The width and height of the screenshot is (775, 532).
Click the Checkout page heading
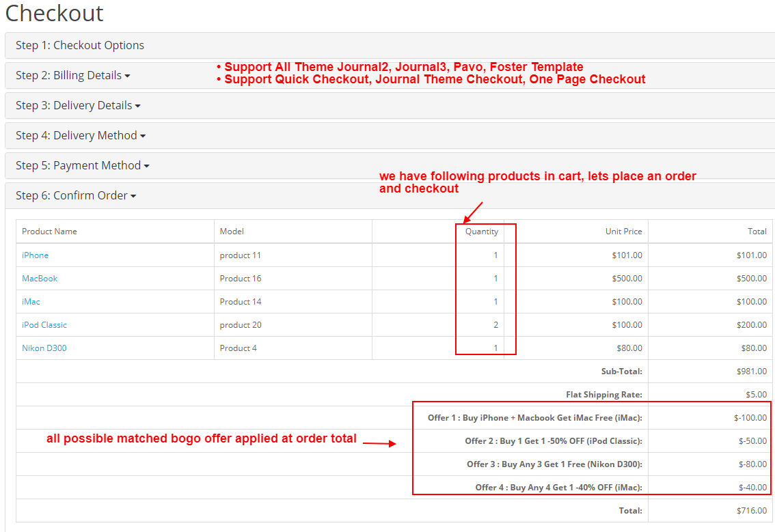pos(55,14)
